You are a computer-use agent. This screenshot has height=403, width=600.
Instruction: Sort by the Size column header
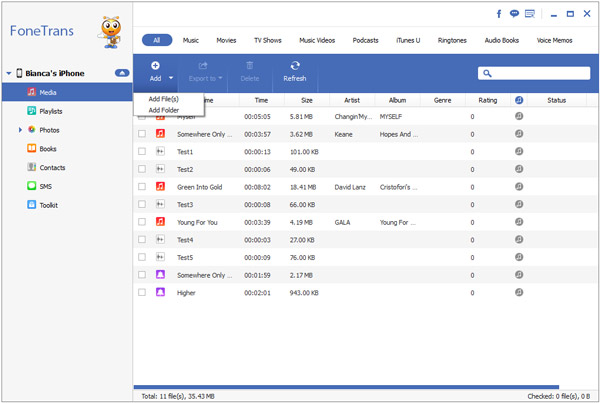point(307,100)
